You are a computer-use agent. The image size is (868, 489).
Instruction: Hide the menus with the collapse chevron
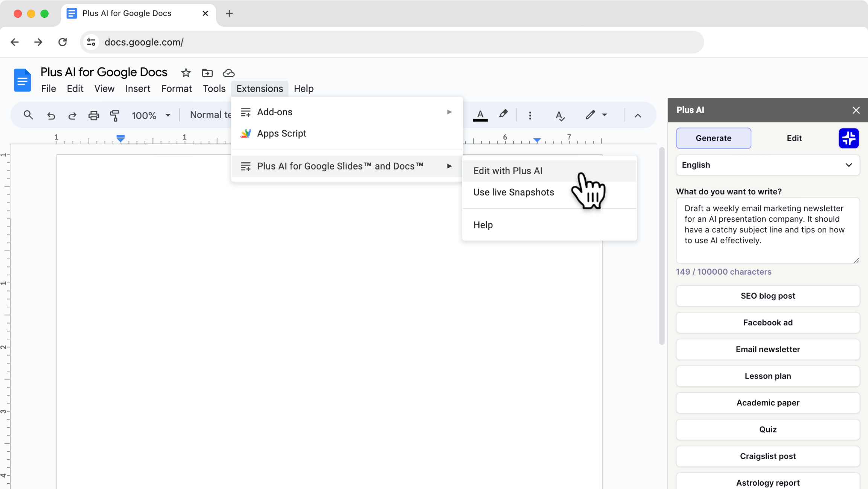tap(638, 115)
